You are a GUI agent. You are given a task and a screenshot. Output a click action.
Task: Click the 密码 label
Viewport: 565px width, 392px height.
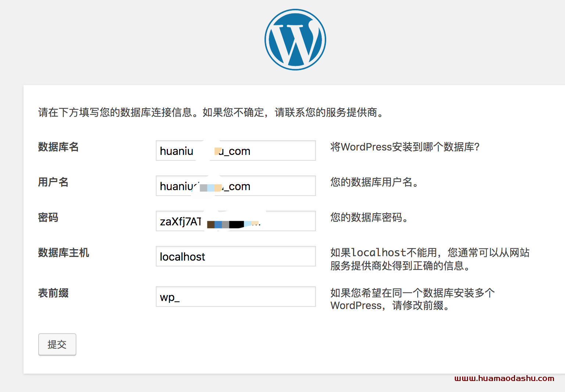coord(48,217)
